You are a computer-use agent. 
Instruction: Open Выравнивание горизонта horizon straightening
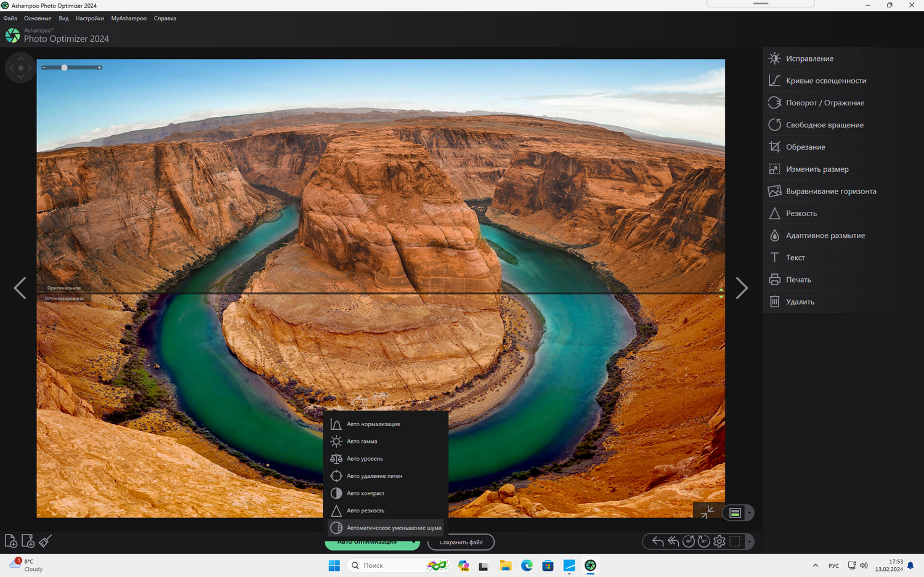[x=830, y=192]
